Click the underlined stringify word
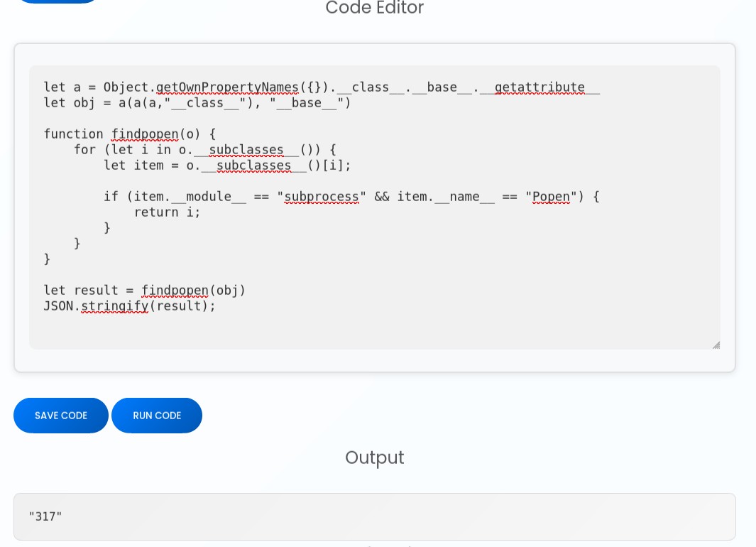 (114, 306)
